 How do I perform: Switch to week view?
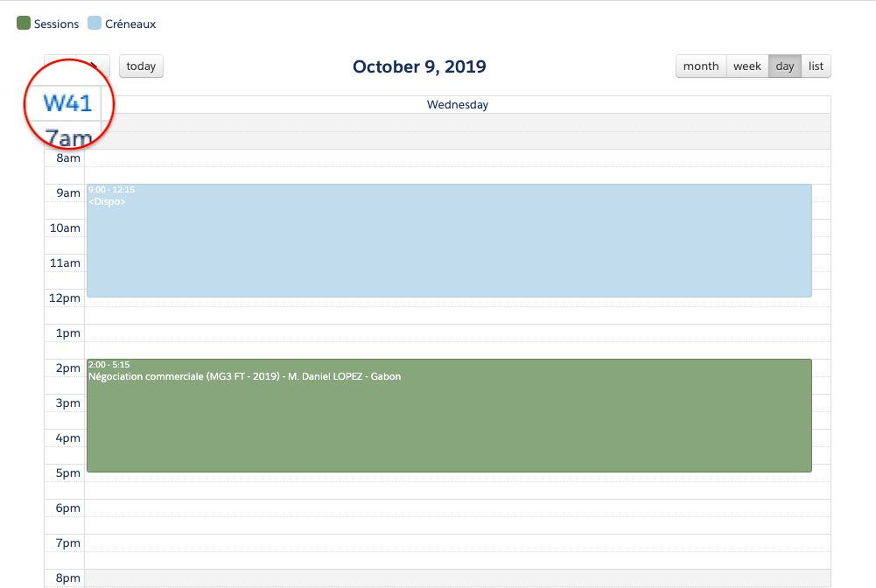[x=747, y=66]
